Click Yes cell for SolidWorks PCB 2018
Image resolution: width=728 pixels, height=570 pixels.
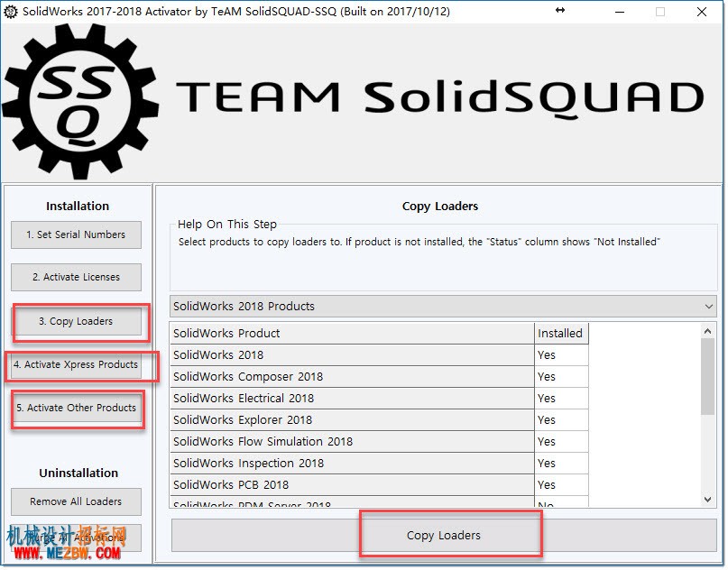(x=561, y=485)
